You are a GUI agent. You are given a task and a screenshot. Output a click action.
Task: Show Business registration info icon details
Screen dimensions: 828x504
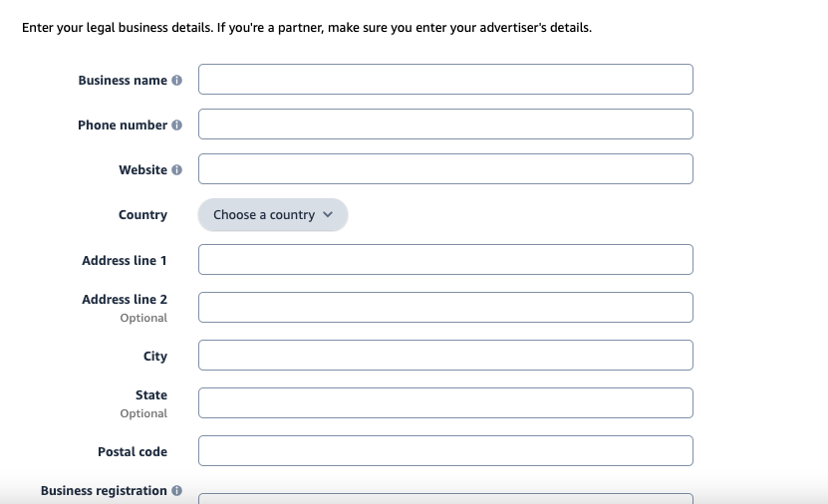click(177, 491)
